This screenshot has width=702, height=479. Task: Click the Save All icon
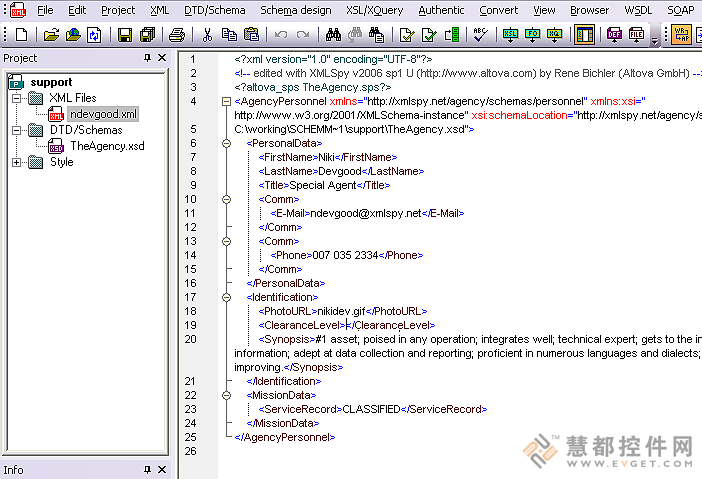point(147,34)
